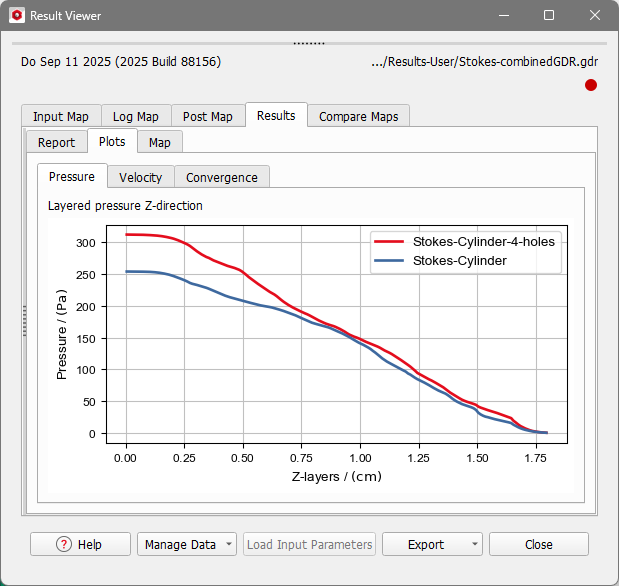The image size is (619, 586).
Task: Click the red status indicator dot
Action: click(x=591, y=86)
